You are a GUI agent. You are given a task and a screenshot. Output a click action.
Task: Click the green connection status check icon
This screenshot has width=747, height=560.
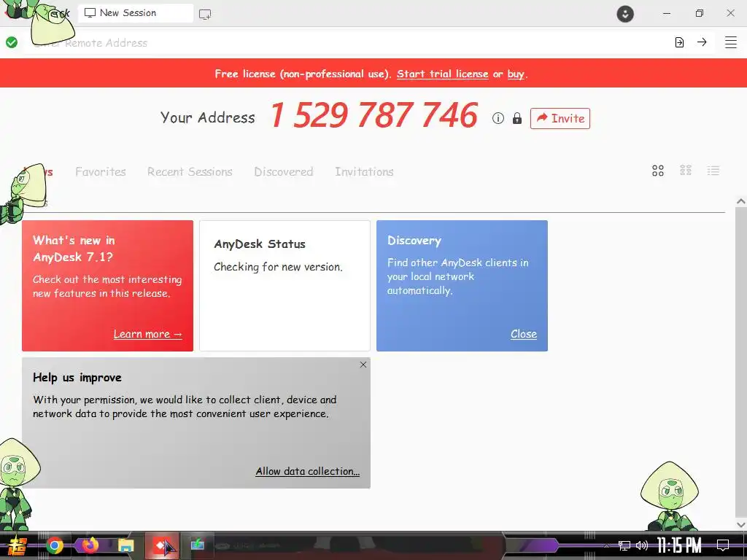(x=12, y=42)
